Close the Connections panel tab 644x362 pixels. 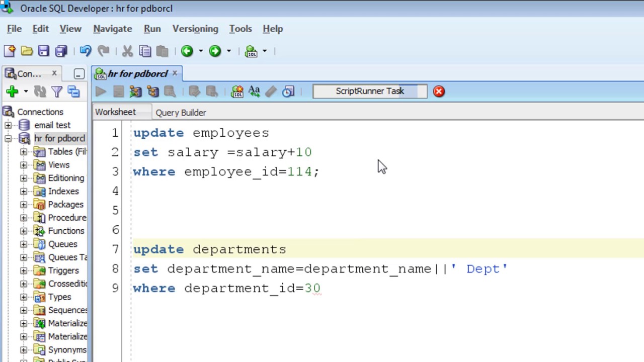pyautogui.click(x=54, y=73)
